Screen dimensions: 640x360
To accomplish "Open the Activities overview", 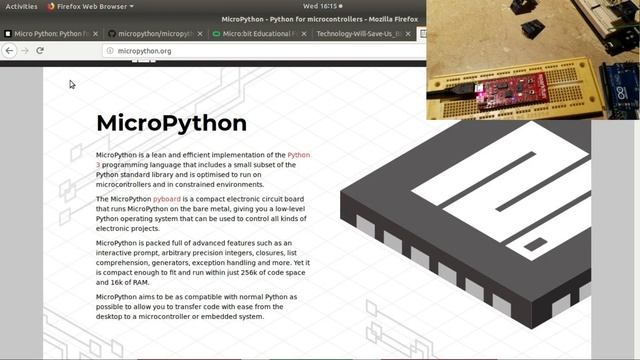I will 21,7.
